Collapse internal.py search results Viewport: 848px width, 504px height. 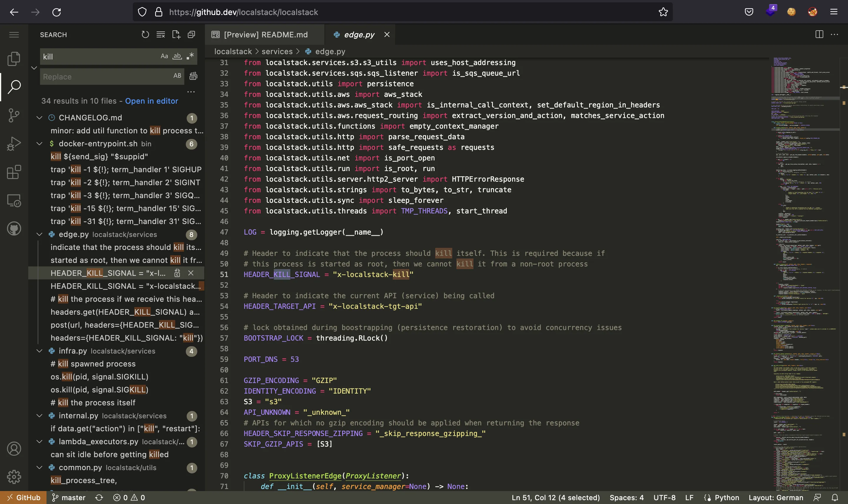pyautogui.click(x=39, y=416)
